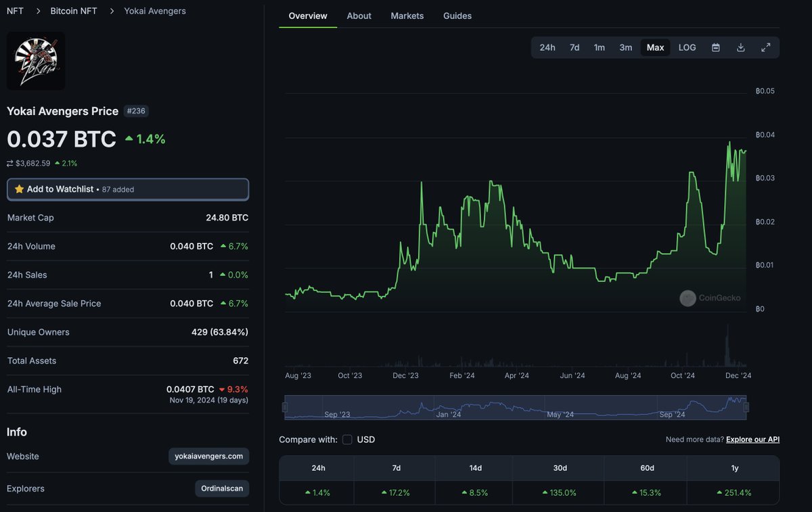Click the Market Cap value 24.80 BTC
This screenshot has height=512, width=812.
coord(227,218)
